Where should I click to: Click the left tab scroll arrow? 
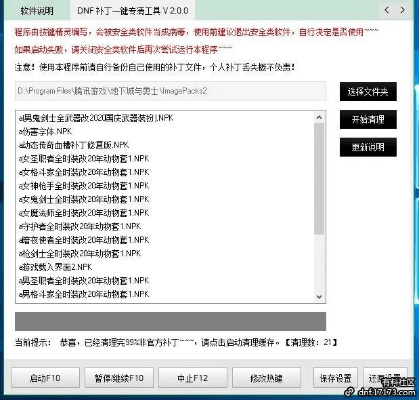387,10
